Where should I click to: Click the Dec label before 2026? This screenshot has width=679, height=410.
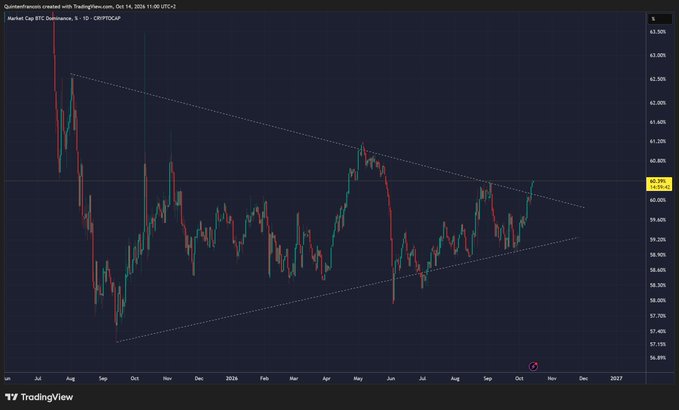(199, 378)
